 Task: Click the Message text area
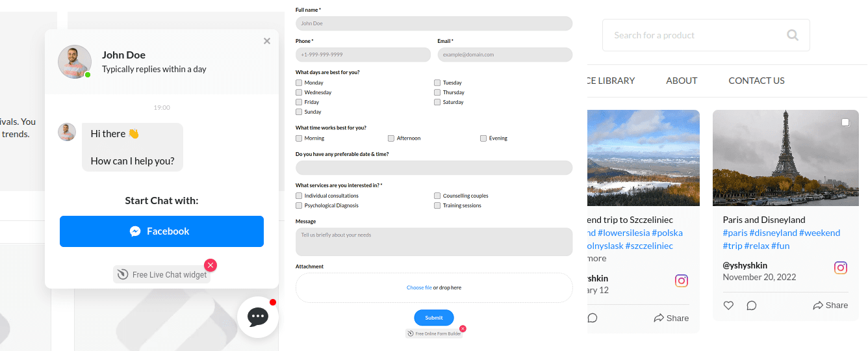click(434, 242)
